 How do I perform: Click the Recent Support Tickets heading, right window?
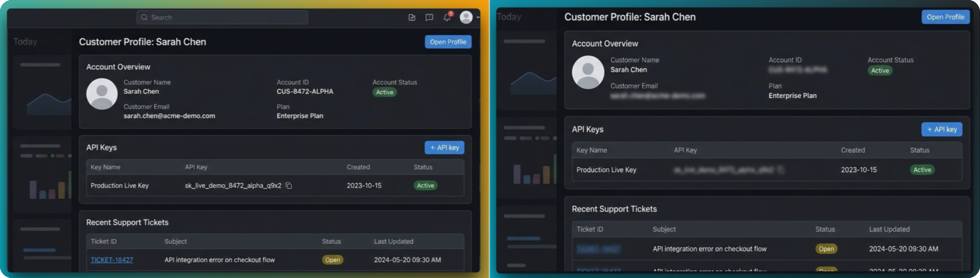(614, 209)
